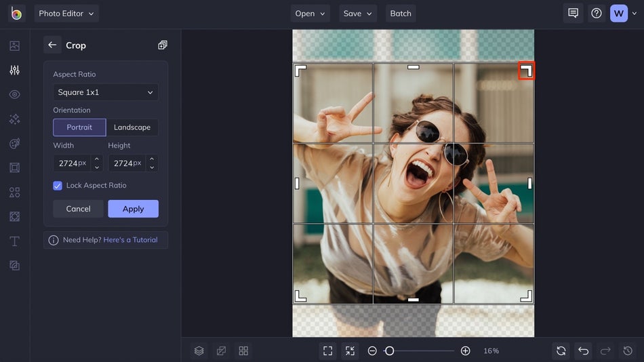Screen dimensions: 644x362
Task: Click the zoom in plus icon
Action: click(x=465, y=350)
